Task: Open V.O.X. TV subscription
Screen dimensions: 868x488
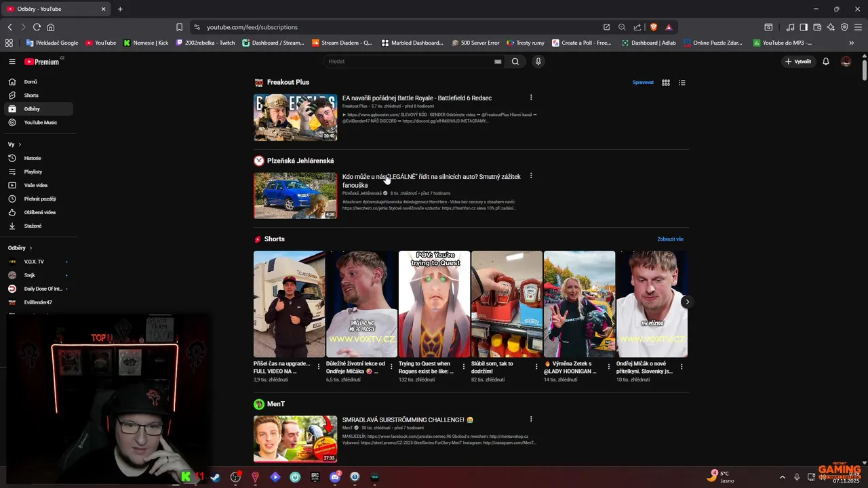Action: coord(38,262)
